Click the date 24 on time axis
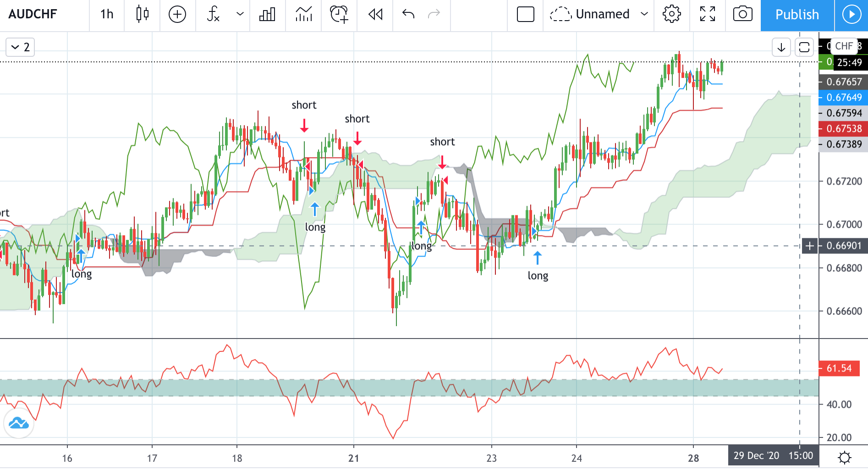868x470 pixels. pos(577,458)
